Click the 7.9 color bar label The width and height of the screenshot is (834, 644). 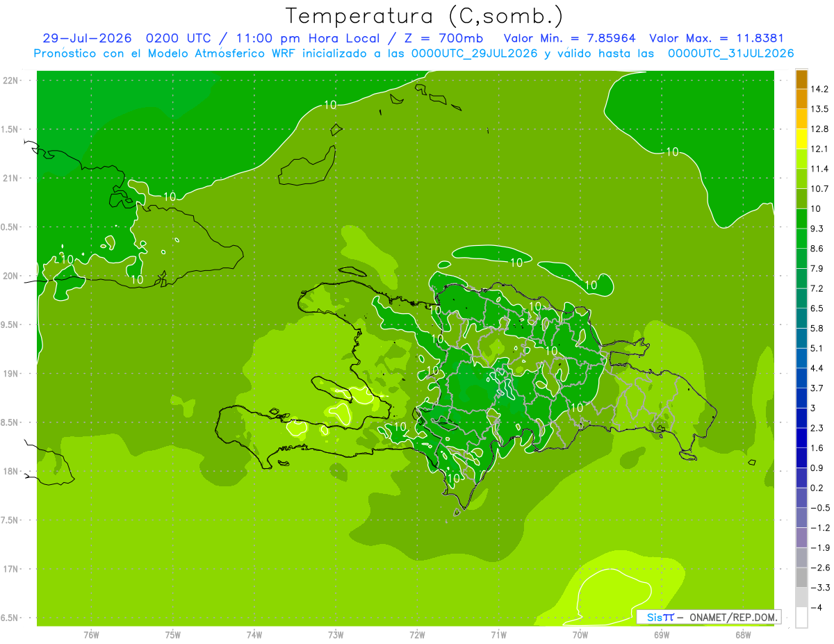817,268
